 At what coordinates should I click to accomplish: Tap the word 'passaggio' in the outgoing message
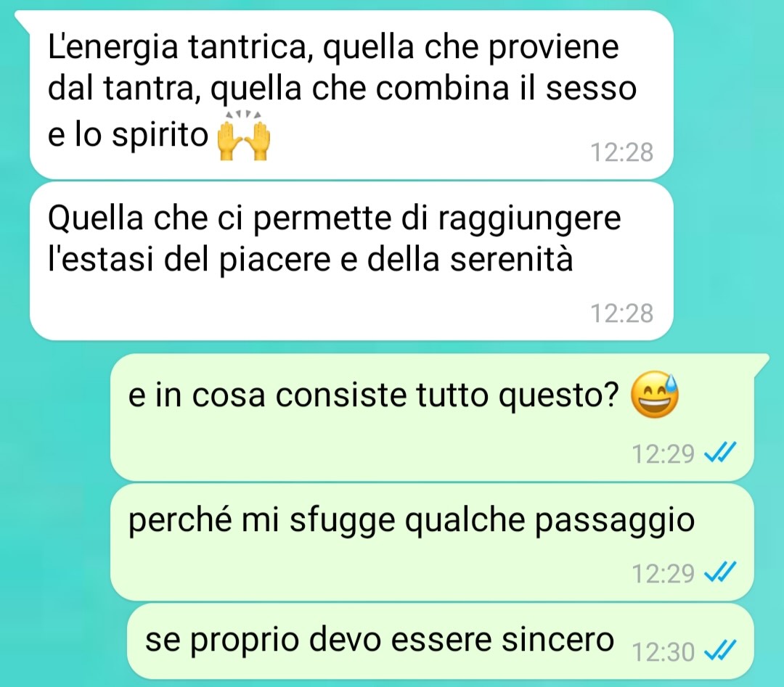[615, 522]
